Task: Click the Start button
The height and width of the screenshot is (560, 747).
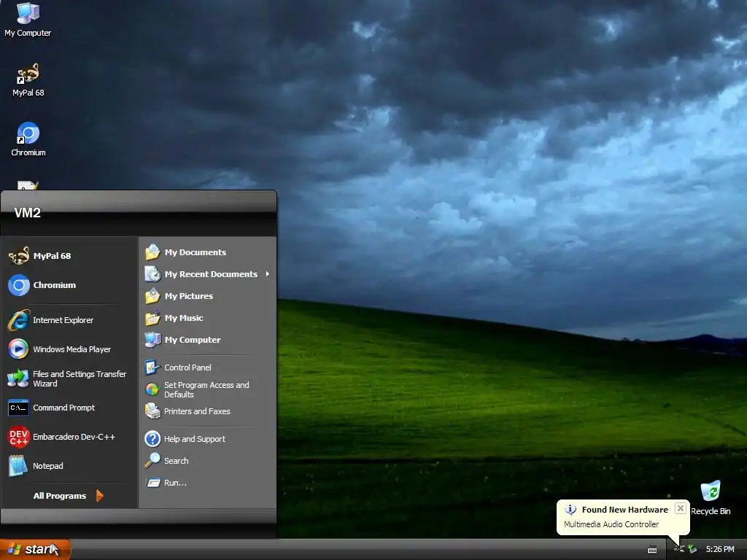Action: 35,550
